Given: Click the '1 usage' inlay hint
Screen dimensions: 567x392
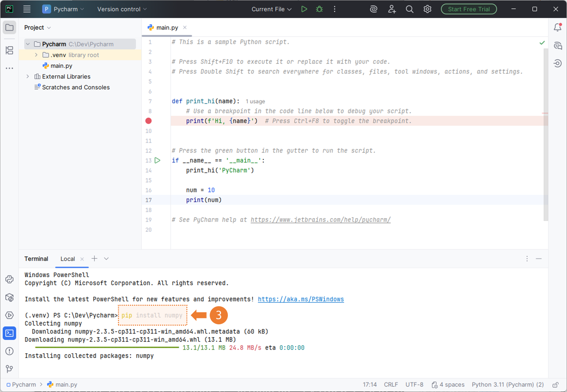Looking at the screenshot, I should pyautogui.click(x=255, y=102).
